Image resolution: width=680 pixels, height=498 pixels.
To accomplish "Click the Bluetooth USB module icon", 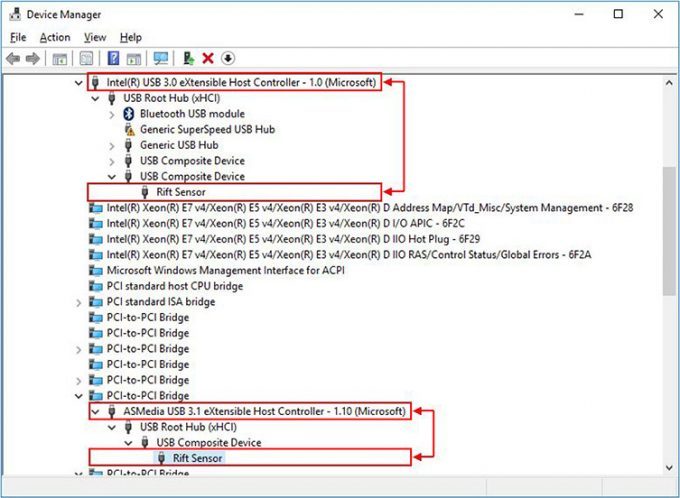I will coord(129,114).
